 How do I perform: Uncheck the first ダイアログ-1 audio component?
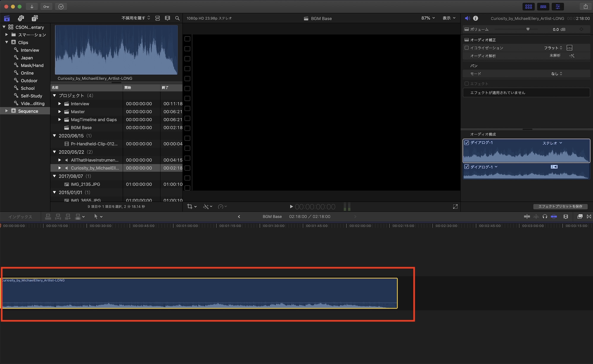click(467, 143)
